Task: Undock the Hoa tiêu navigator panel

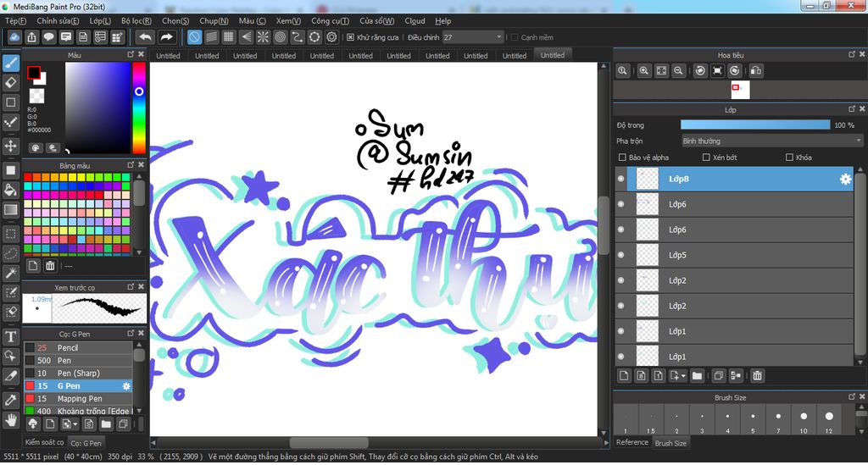Action: click(x=852, y=54)
